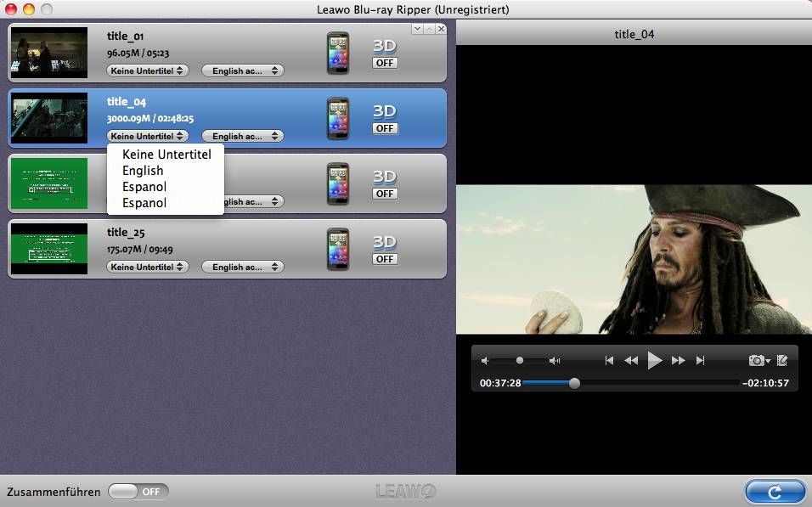Skip to the next chapter in the player
The image size is (812, 507).
click(701, 361)
